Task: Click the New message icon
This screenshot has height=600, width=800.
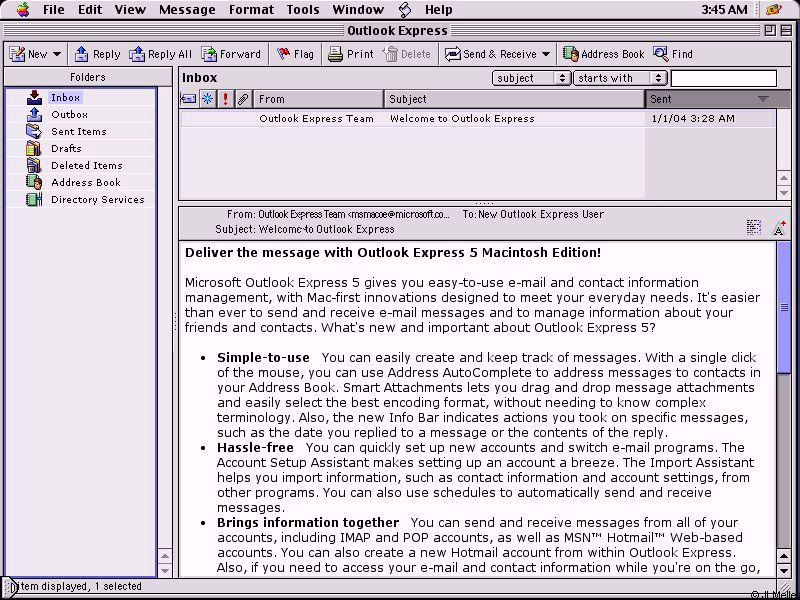Action: [18, 54]
